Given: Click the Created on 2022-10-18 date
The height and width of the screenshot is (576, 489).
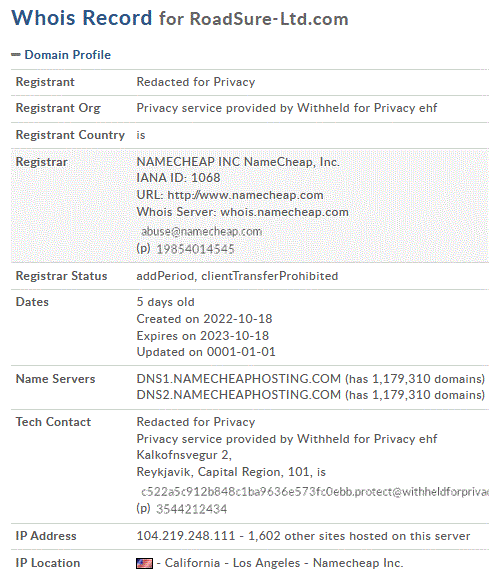Looking at the screenshot, I should pos(204,318).
